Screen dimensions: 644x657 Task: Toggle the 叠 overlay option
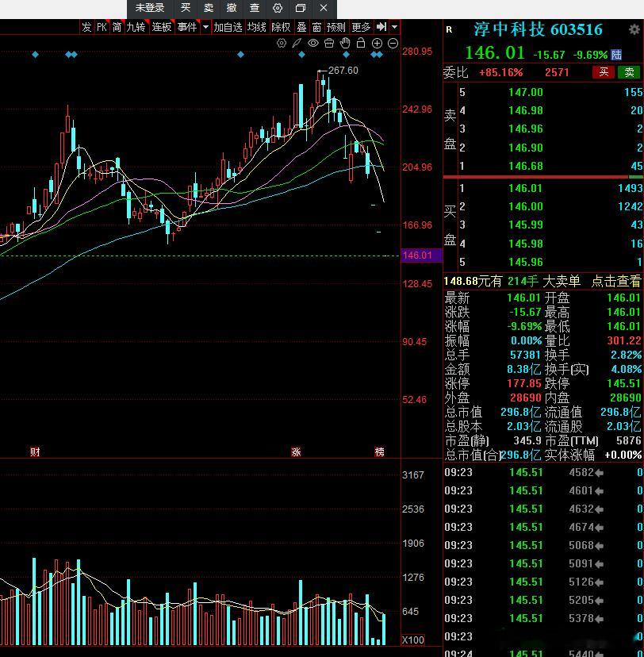[301, 27]
